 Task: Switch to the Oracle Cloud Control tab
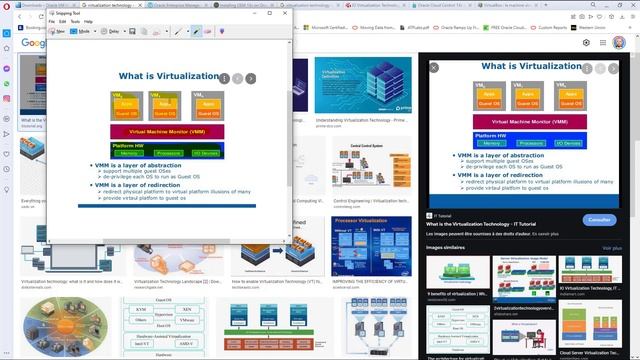441,5
